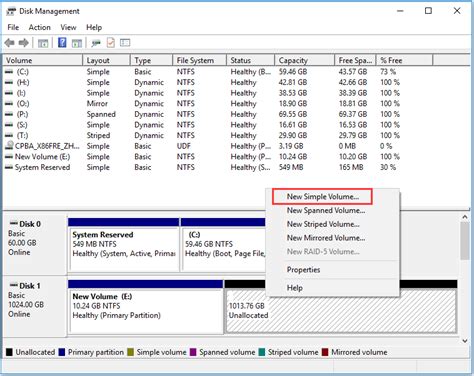Click the Disk 1 drive icon
Screen dimensions: 474x376
coord(14,285)
